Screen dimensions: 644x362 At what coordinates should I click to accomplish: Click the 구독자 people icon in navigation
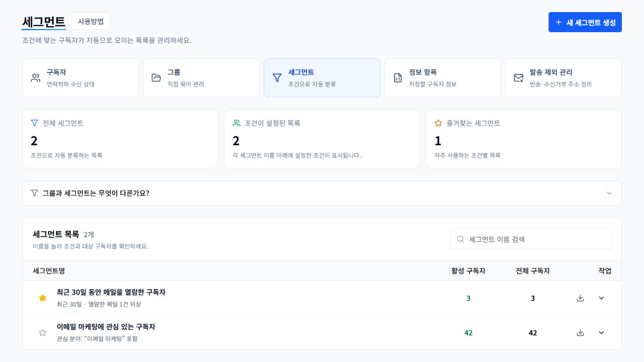[x=35, y=78]
